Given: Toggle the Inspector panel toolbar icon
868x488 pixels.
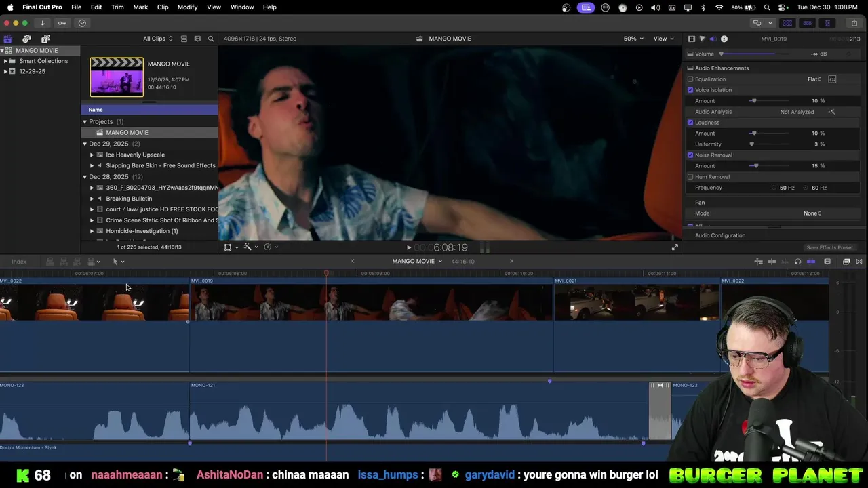Looking at the screenshot, I should pyautogui.click(x=827, y=23).
